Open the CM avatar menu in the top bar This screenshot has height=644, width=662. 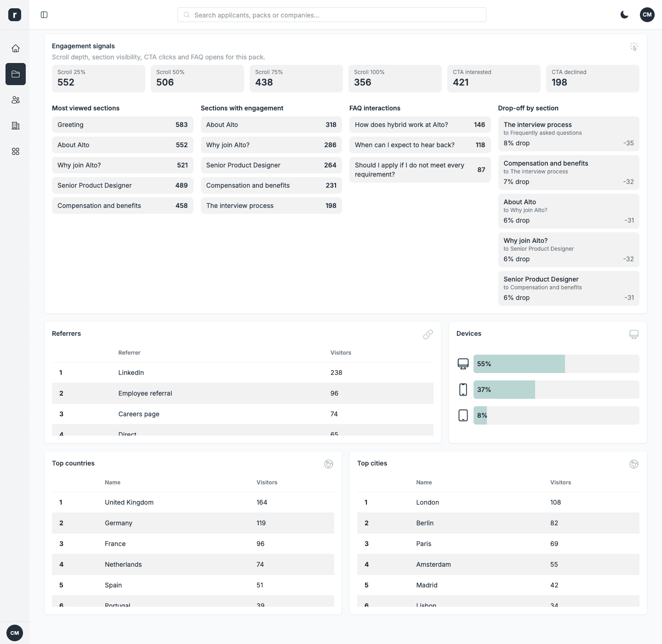coord(647,15)
